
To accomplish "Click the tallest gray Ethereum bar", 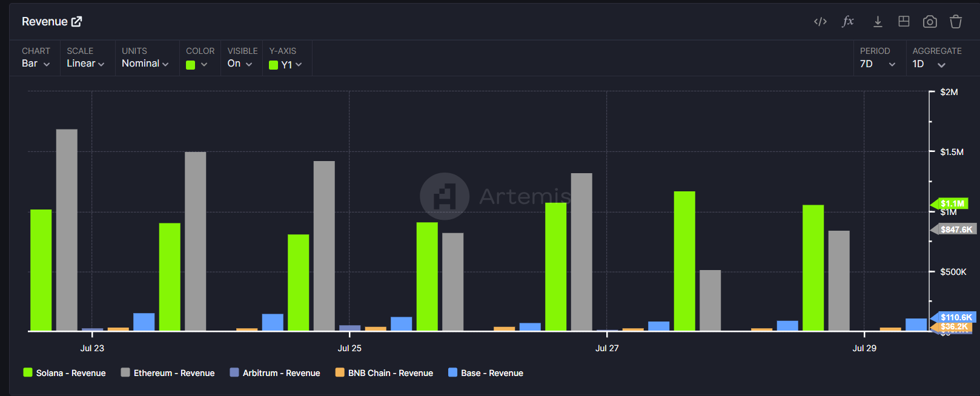I will tap(67, 230).
